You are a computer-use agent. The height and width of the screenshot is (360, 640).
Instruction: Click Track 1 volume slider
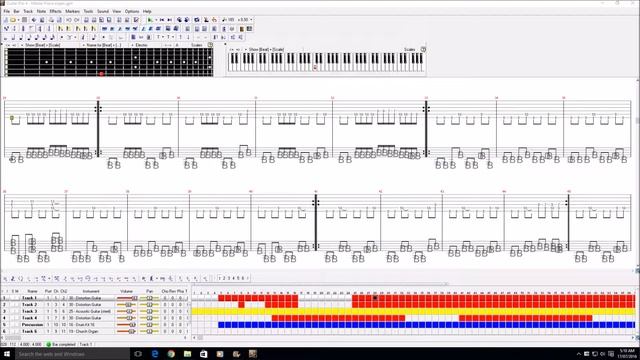(127, 298)
